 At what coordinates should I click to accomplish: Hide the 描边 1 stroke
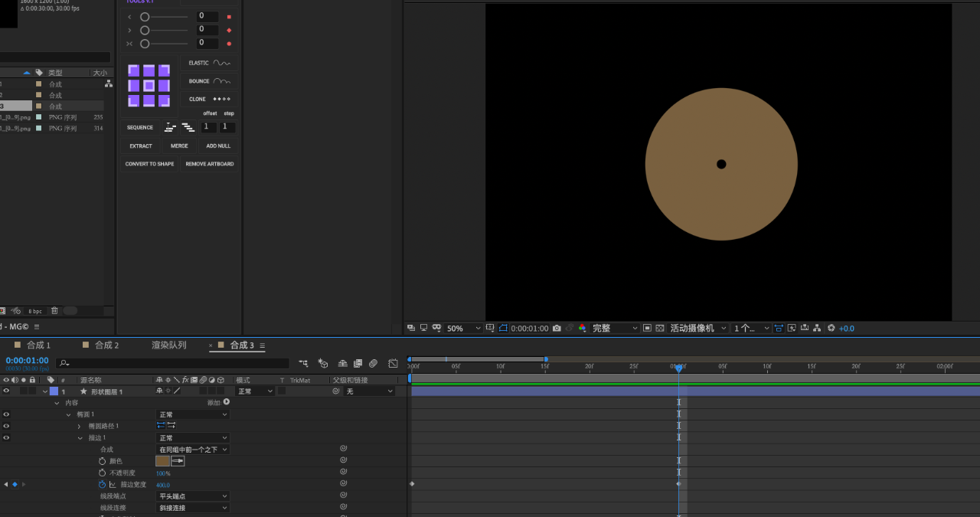coord(6,438)
